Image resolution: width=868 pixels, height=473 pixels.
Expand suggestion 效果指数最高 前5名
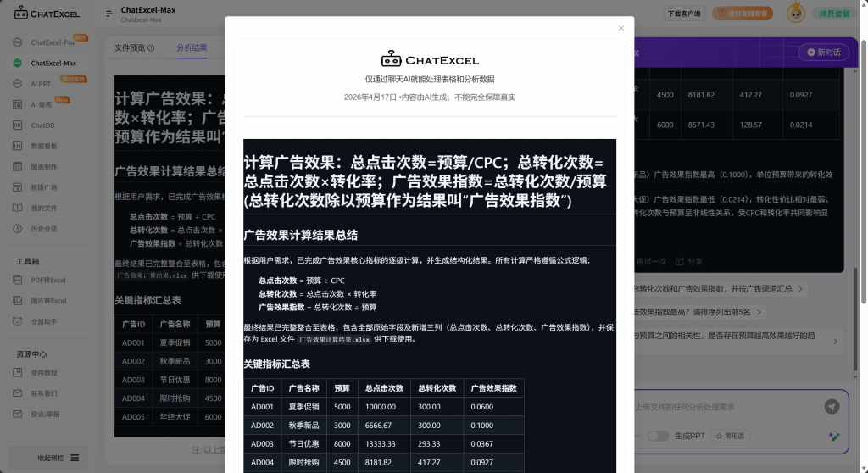coord(759,313)
